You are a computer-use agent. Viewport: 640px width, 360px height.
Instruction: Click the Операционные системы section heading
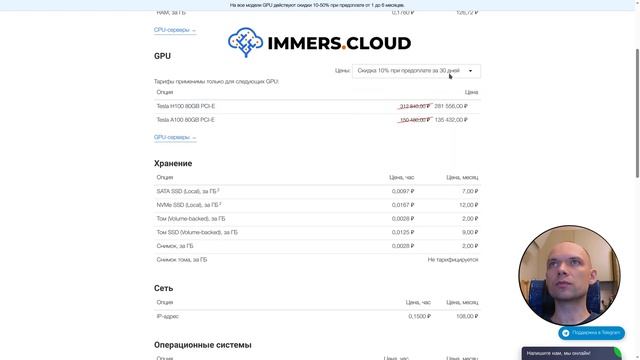tap(203, 345)
